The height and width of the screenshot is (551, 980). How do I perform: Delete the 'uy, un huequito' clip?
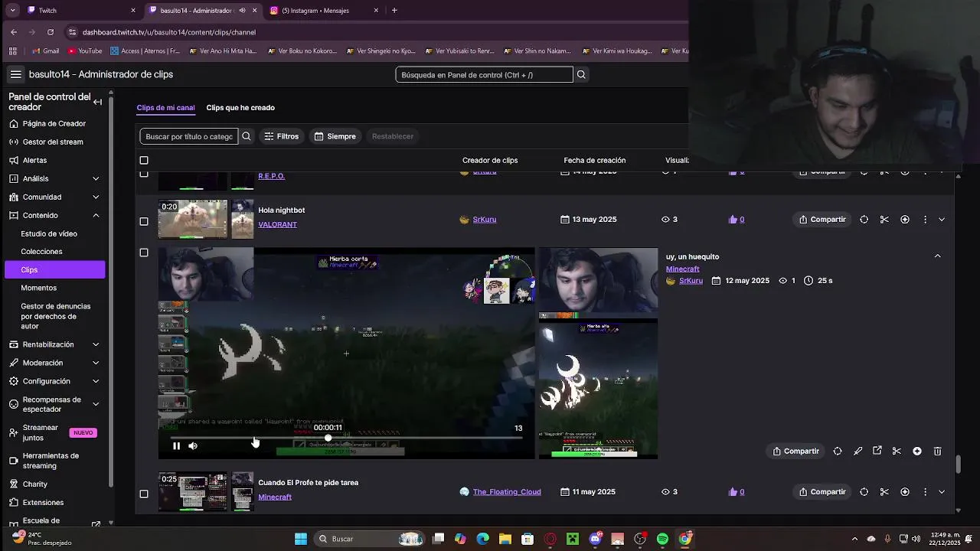[937, 452]
